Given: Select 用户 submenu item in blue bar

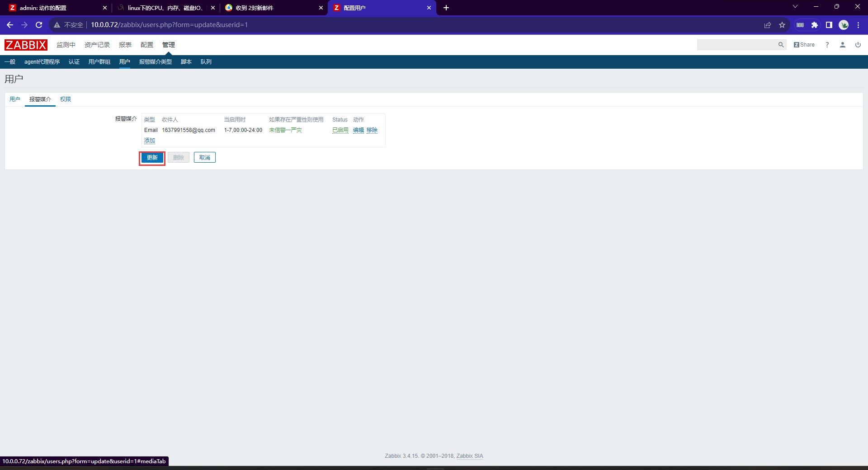Looking at the screenshot, I should pyautogui.click(x=125, y=62).
